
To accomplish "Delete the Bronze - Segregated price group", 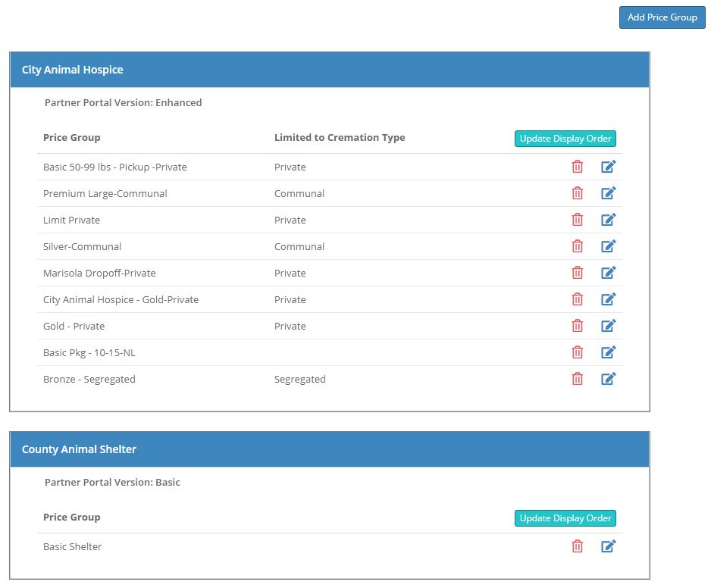I will pyautogui.click(x=577, y=379).
